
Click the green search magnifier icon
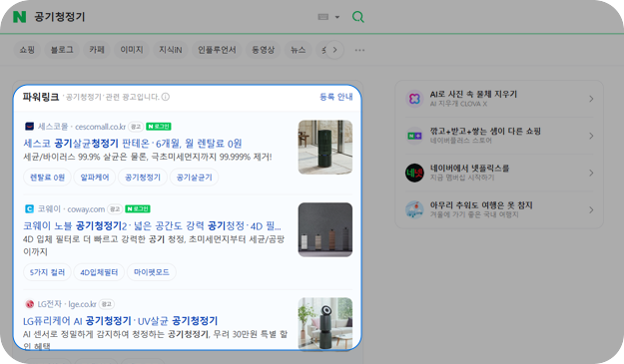click(357, 17)
